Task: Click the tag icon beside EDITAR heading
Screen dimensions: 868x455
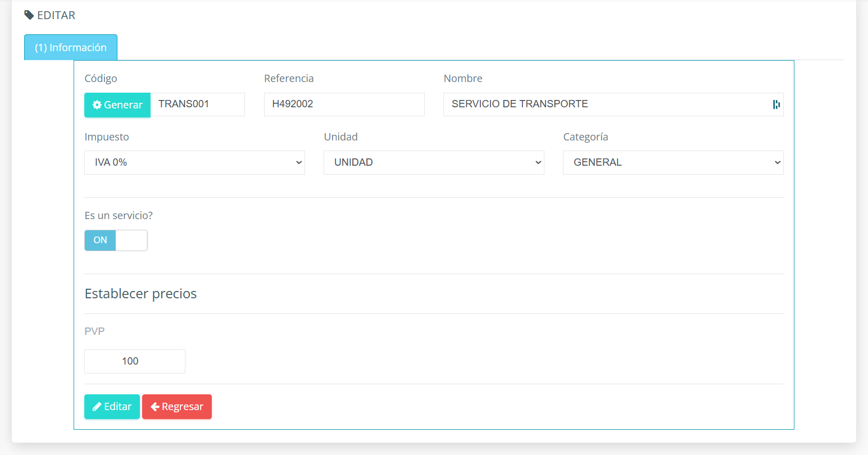Action: (x=29, y=15)
